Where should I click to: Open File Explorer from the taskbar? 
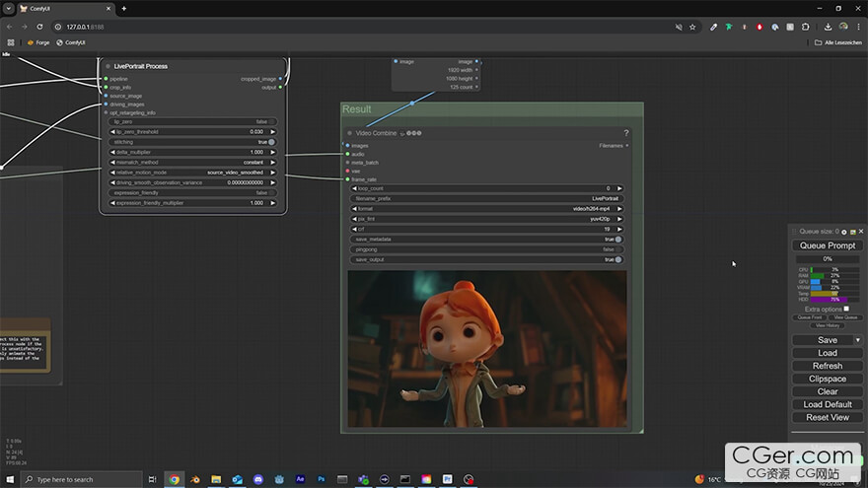pyautogui.click(x=216, y=479)
